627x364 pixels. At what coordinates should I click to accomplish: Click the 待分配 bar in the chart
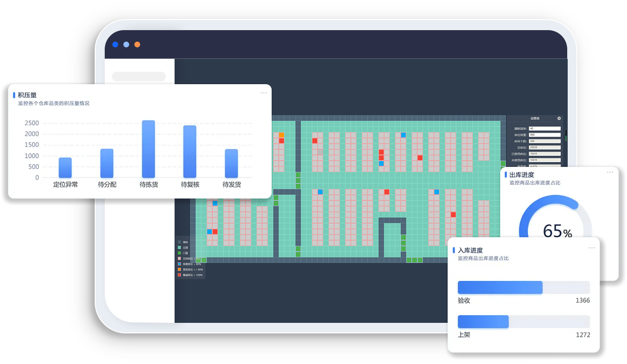[x=107, y=163]
